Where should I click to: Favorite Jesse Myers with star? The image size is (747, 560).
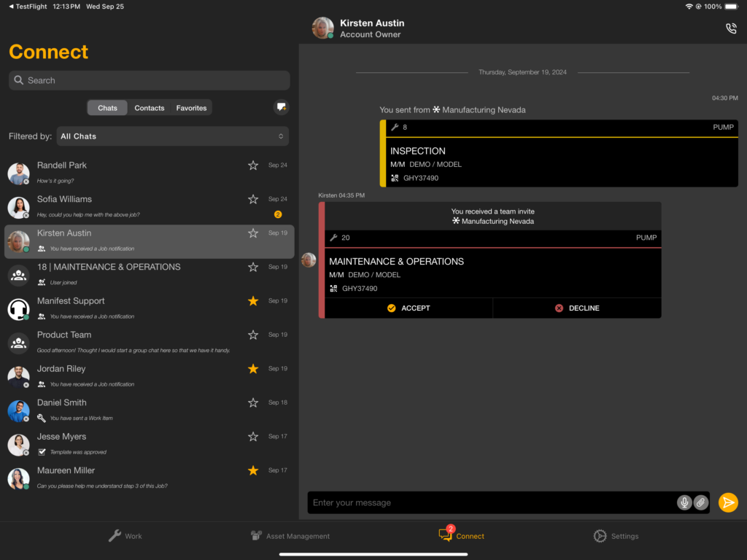(253, 437)
